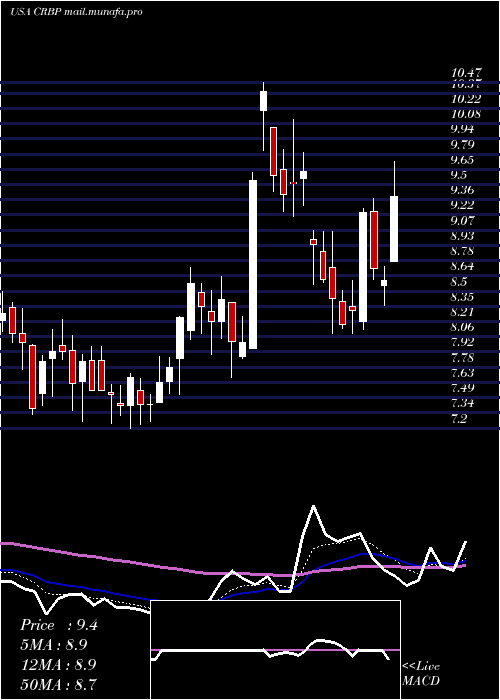500x700 pixels.
Task: Click the last white candlestick on the right
Action: 394,229
